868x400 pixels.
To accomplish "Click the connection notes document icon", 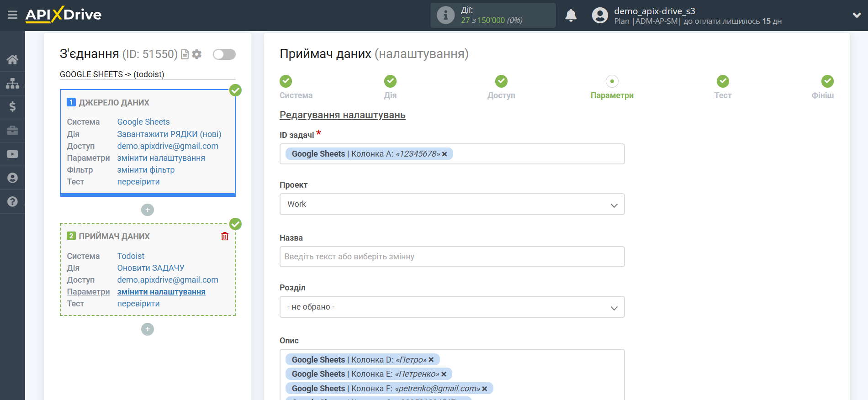I will 185,54.
